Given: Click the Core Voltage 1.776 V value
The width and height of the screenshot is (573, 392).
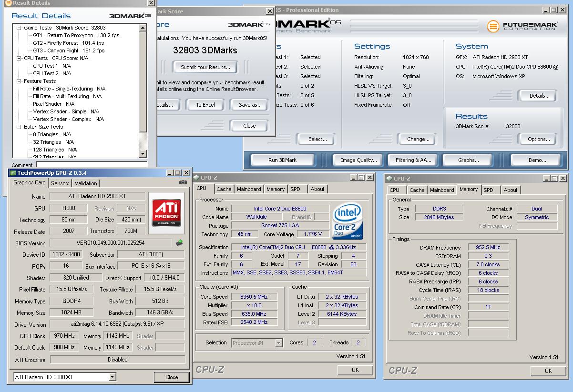Looking at the screenshot, I should click(313, 234).
